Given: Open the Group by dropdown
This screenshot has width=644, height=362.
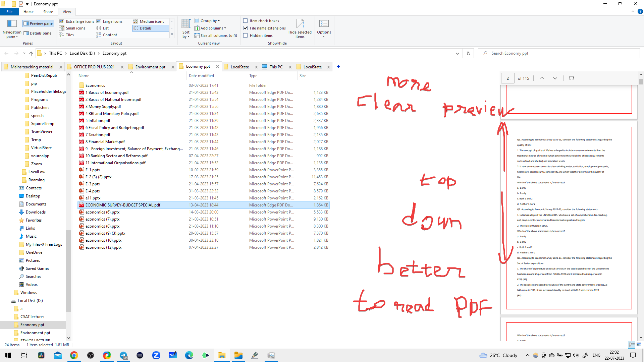Looking at the screenshot, I should [x=207, y=20].
